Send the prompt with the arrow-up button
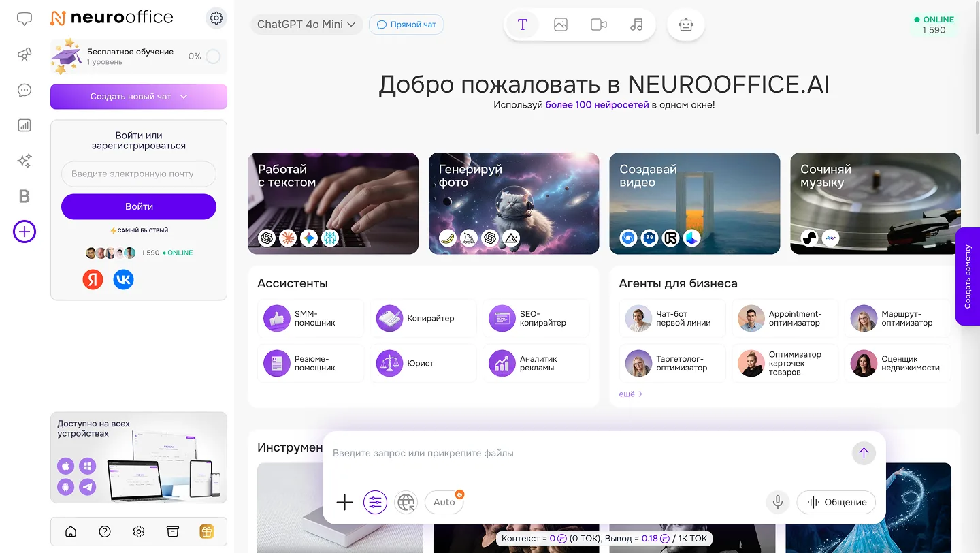980x553 pixels. pyautogui.click(x=864, y=453)
